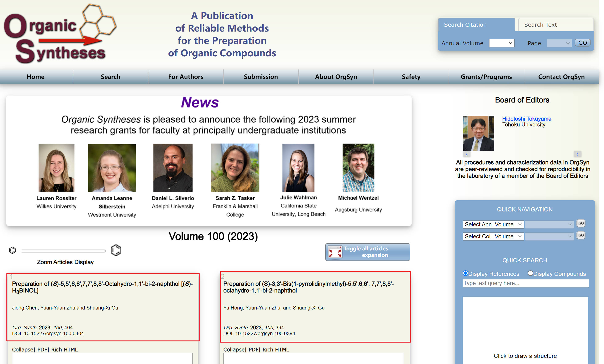Image resolution: width=604 pixels, height=364 pixels.
Task: Open the Select Ann. Volume dropdown
Action: 493,224
